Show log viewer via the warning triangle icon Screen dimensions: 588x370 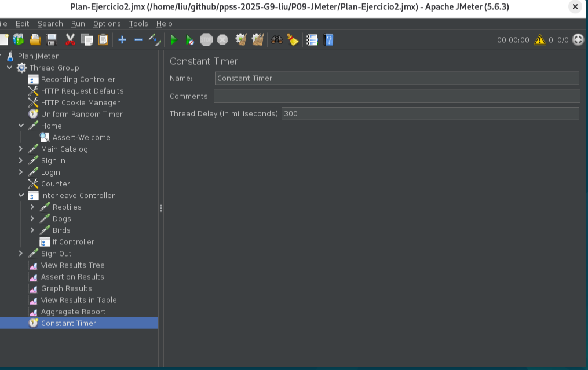539,40
